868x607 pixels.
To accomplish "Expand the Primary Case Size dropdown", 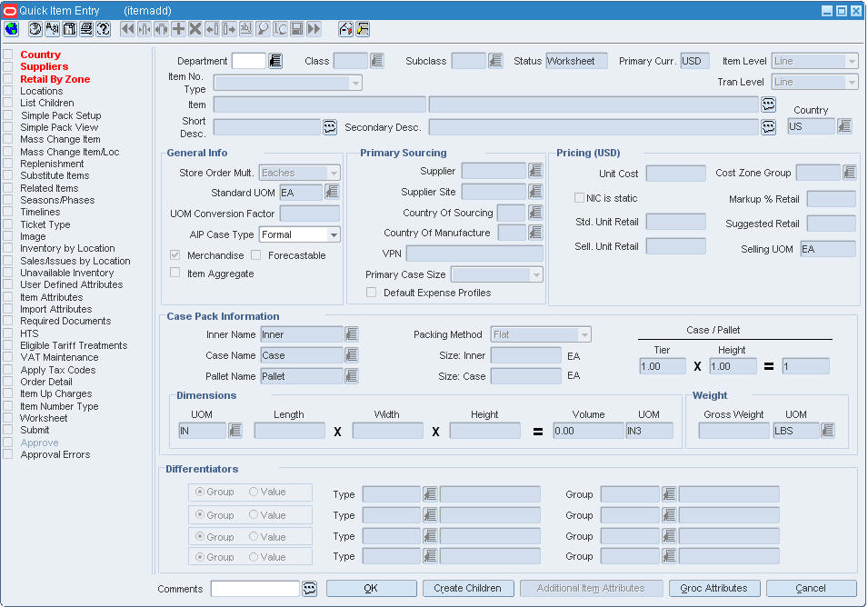I will point(536,274).
